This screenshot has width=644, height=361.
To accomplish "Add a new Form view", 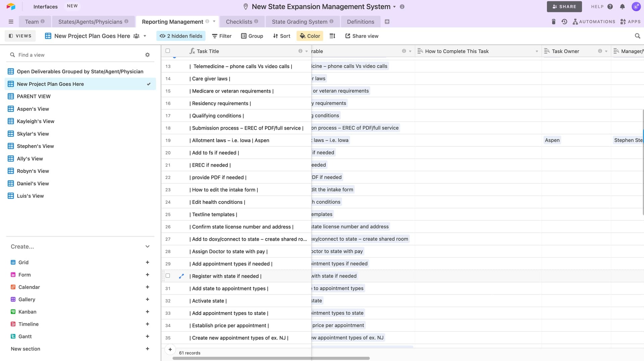I will 147,275.
